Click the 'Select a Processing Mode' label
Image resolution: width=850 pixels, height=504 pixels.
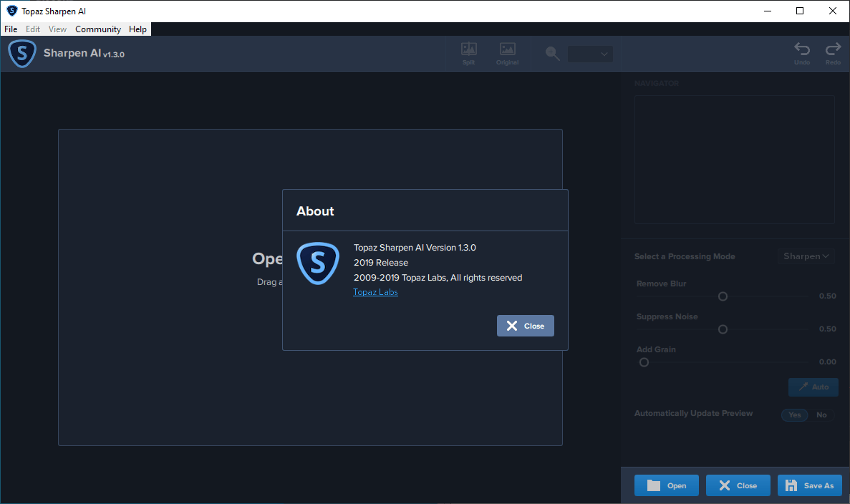685,256
